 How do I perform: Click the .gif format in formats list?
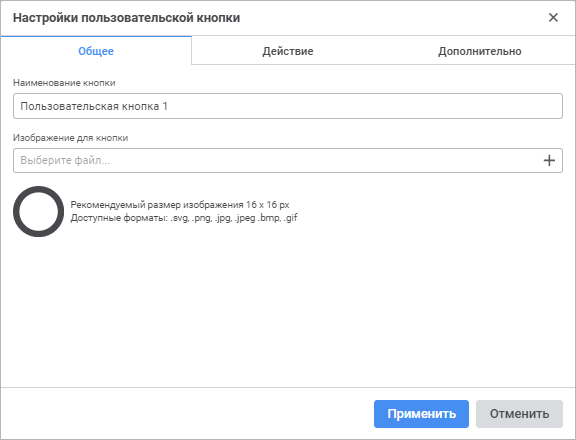(x=290, y=218)
